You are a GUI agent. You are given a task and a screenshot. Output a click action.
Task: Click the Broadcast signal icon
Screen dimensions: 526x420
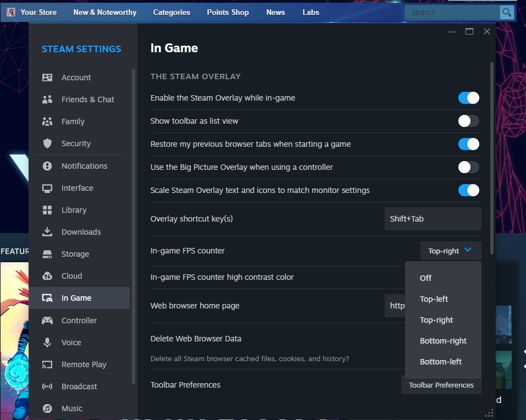(x=47, y=386)
